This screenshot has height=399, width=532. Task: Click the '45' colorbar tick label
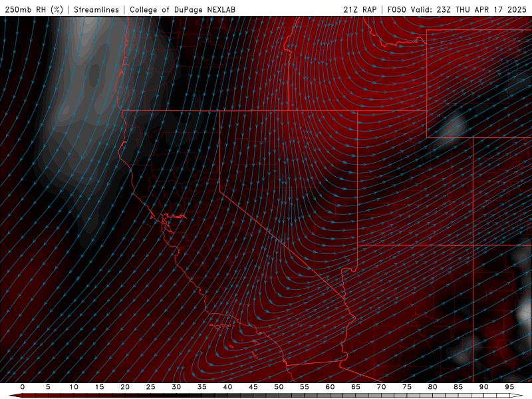click(x=253, y=387)
